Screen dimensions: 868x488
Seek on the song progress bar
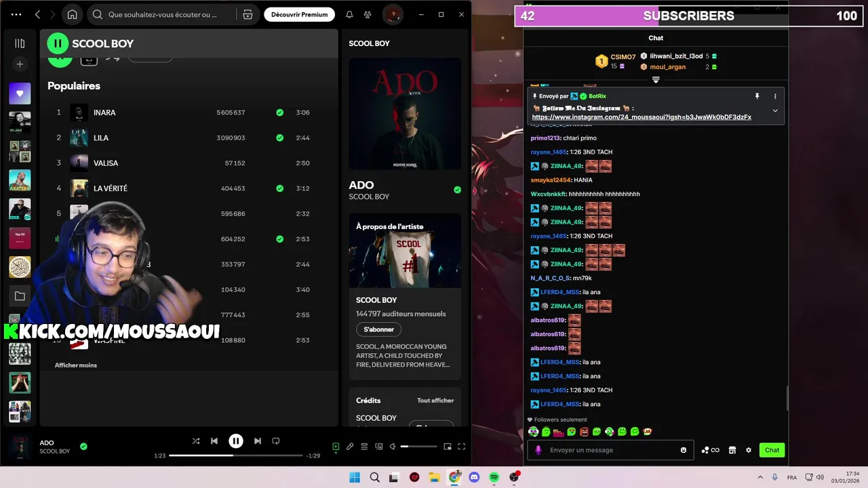(x=235, y=455)
